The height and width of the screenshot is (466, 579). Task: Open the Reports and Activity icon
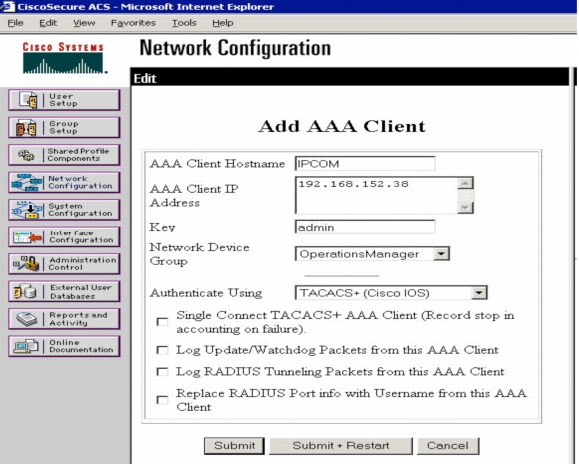[27, 319]
